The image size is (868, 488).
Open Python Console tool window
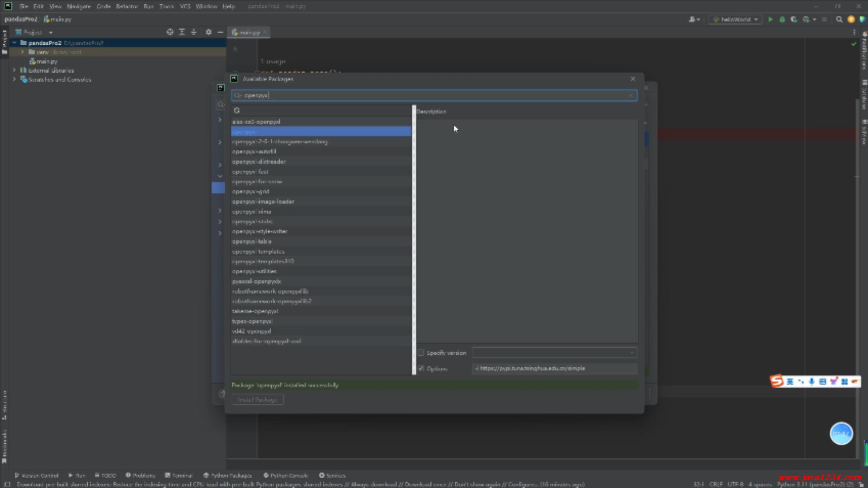[286, 475]
